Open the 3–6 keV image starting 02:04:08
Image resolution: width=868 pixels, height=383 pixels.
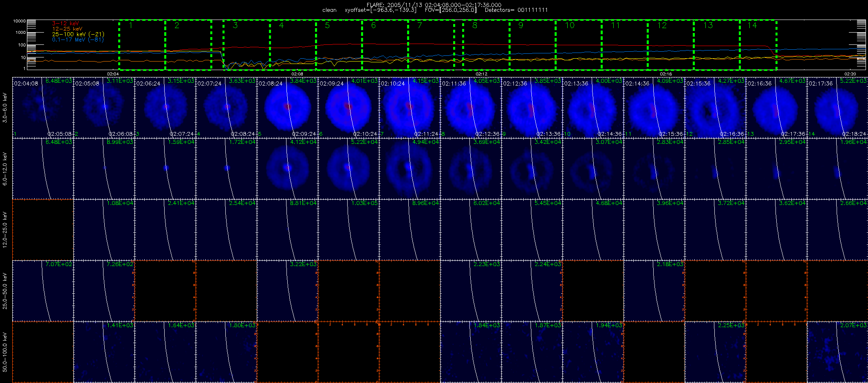(x=43, y=107)
